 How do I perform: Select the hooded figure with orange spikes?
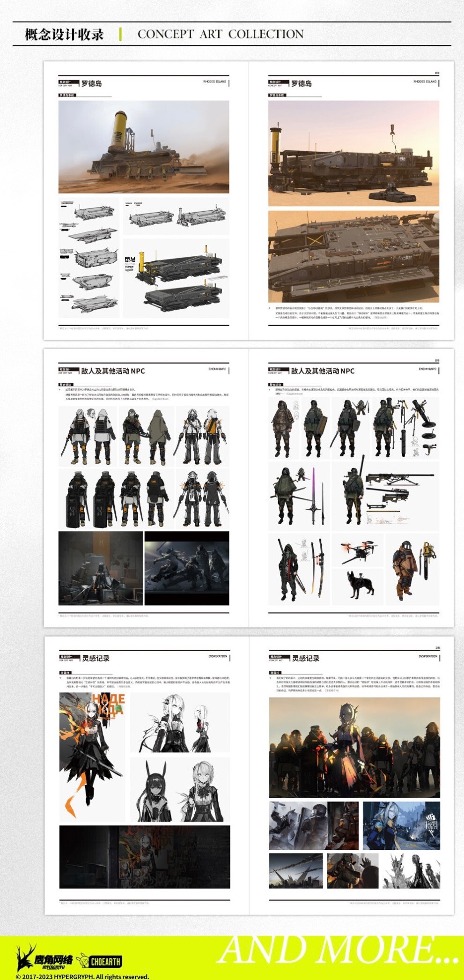point(202,499)
